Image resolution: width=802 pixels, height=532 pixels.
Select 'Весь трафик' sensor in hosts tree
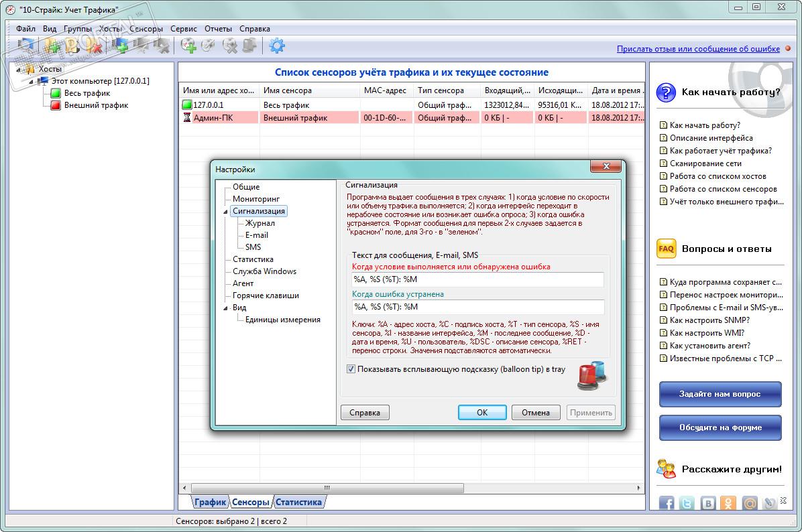pyautogui.click(x=87, y=93)
